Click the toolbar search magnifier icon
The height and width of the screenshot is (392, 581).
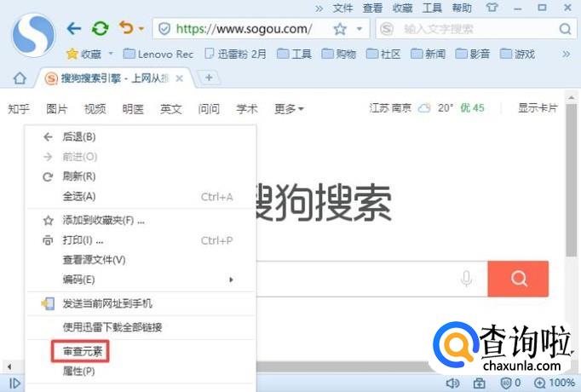[565, 29]
